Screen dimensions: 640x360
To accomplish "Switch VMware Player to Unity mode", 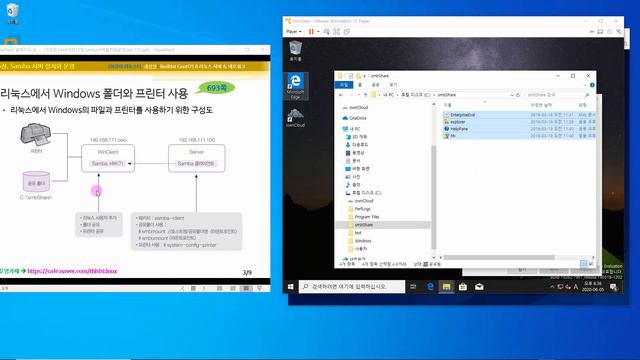I will tap(347, 31).
